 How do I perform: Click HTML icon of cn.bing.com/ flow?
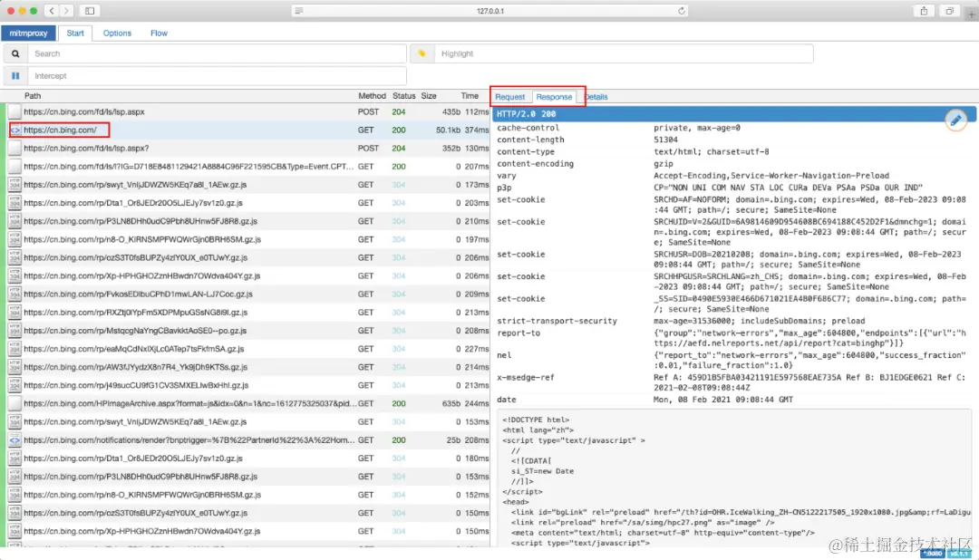coord(15,130)
